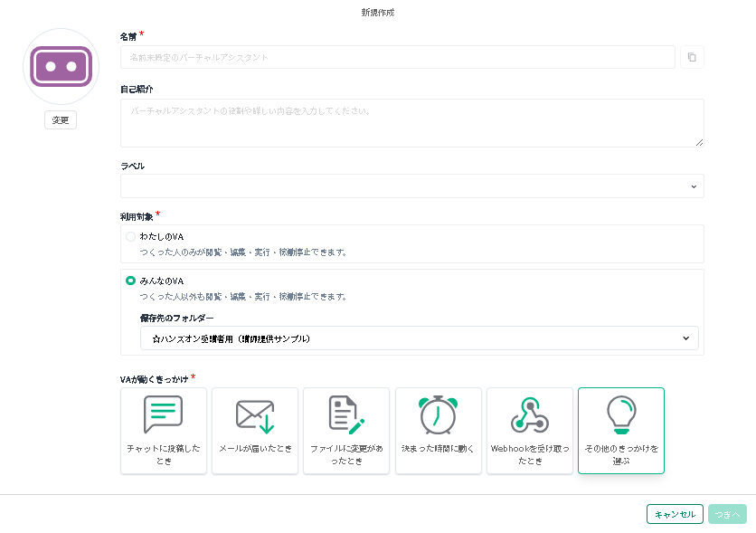
Task: Grab the 自己紹介 textarea resize handle
Action: pyautogui.click(x=699, y=142)
